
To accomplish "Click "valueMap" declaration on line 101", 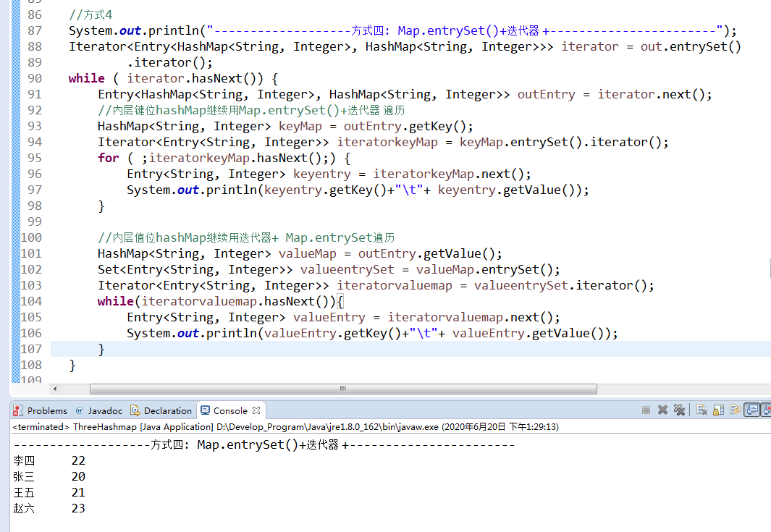I will pos(308,254).
